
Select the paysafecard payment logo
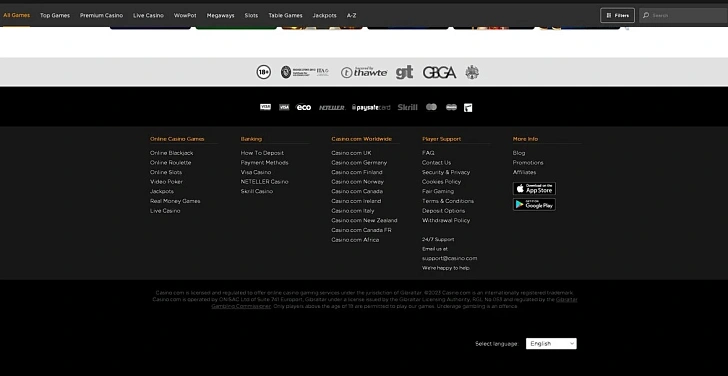point(371,108)
